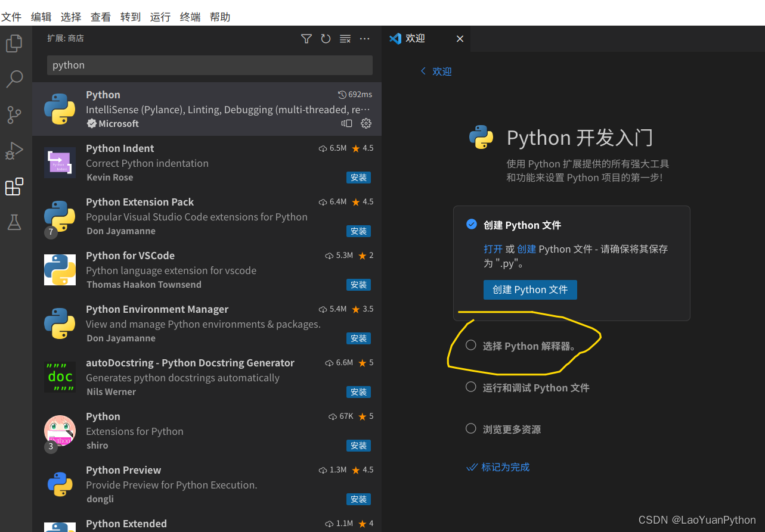Open the 帮助 menu

tap(220, 17)
